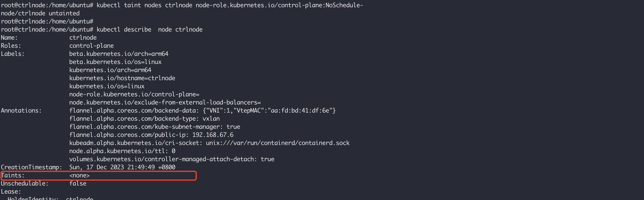
Task: Click the "node/ctrlnode untainted" output line
Action: point(40,13)
